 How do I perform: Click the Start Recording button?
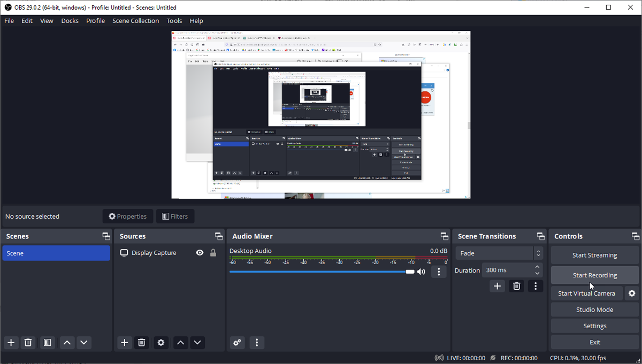coord(594,275)
